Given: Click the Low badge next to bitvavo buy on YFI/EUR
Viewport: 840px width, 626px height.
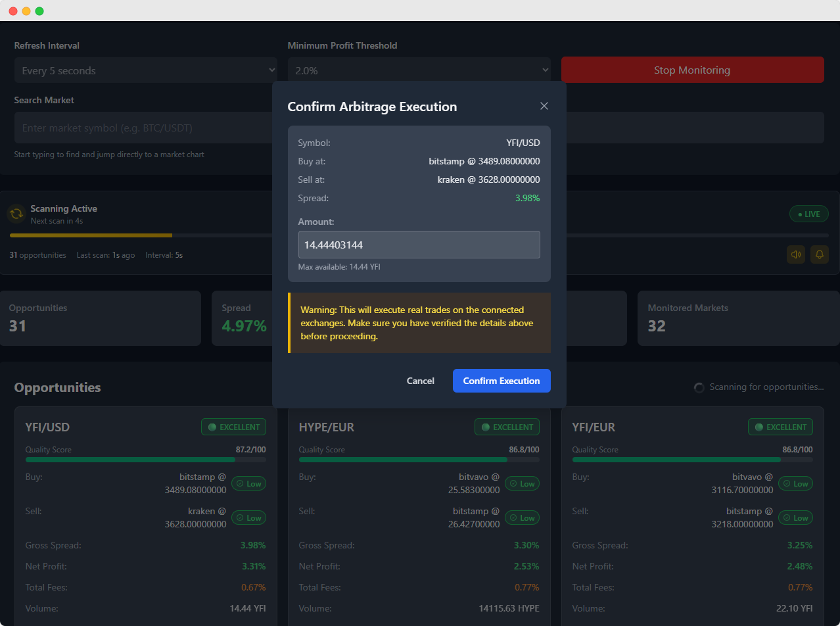Looking at the screenshot, I should (x=795, y=483).
